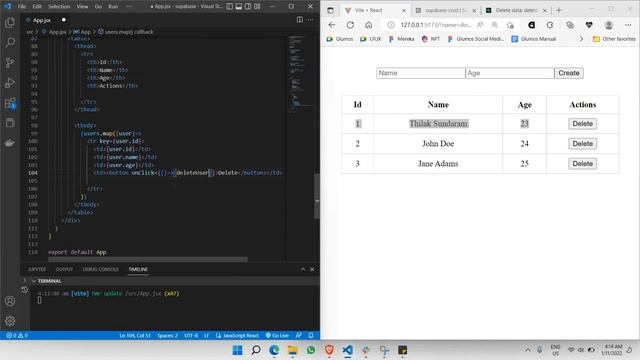Open the Run and Debug view in VS Code
Viewport: 640px width, 360px height.
point(10,82)
